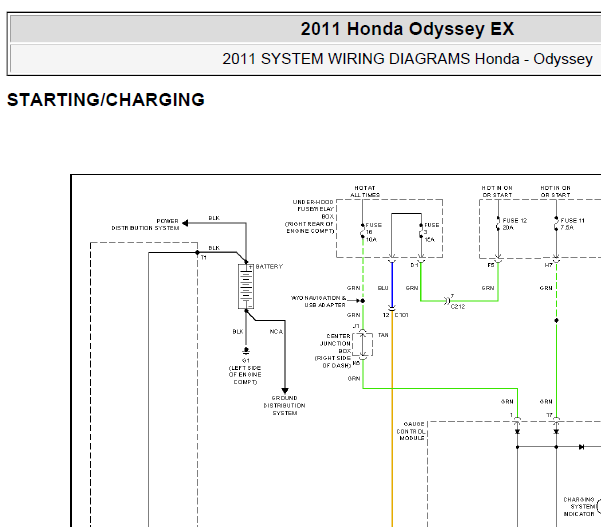Select the "BLU" wire color label
This screenshot has width=601, height=527.
click(383, 288)
